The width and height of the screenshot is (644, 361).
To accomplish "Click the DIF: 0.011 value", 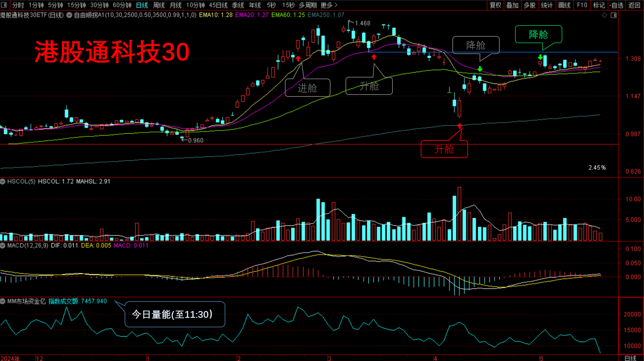I will (x=64, y=245).
